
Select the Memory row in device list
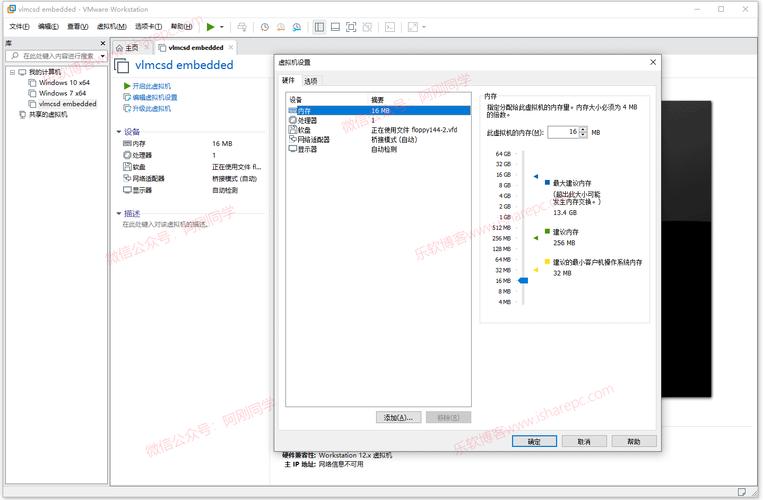point(379,111)
